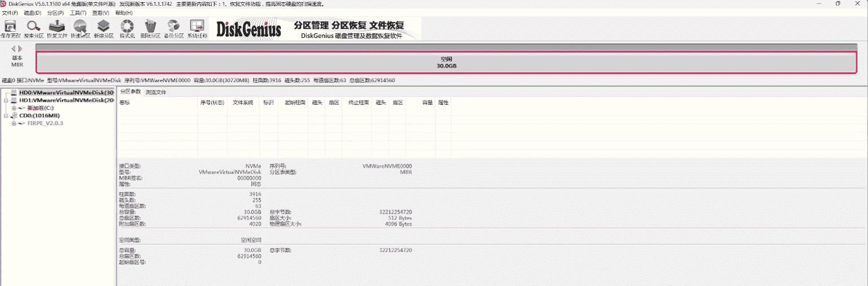
Task: Collapse the HD1 VMwareVirtualNVMeDisk tree node
Action: tap(6, 100)
